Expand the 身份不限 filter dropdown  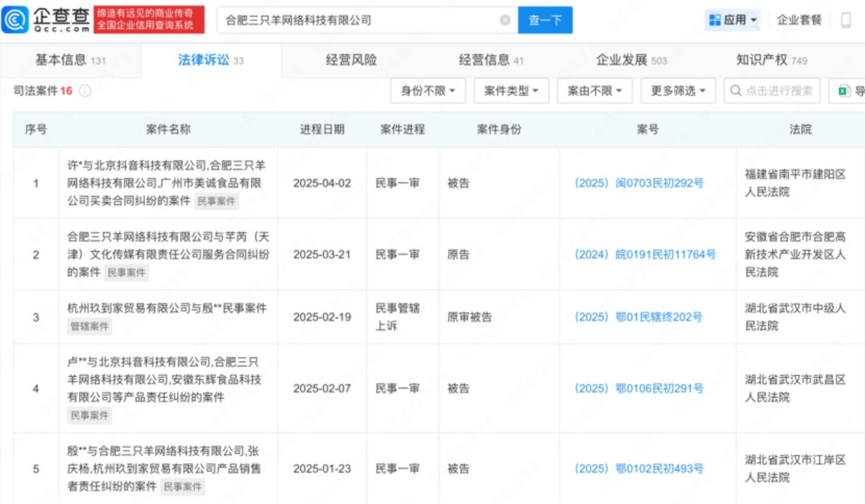pos(428,91)
